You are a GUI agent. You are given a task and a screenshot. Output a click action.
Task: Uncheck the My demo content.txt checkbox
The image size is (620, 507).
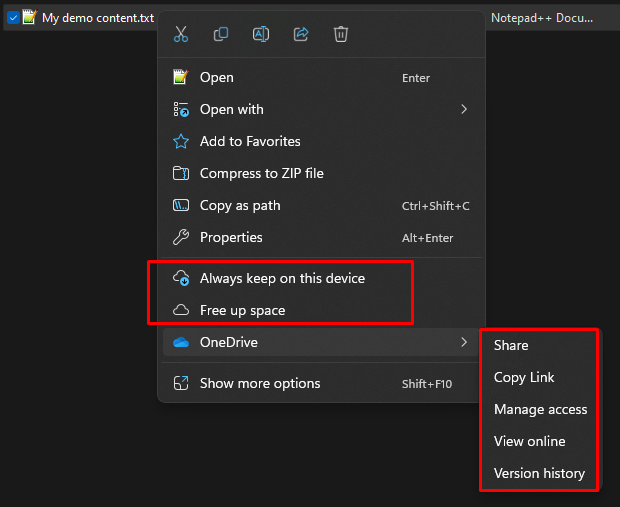[13, 17]
